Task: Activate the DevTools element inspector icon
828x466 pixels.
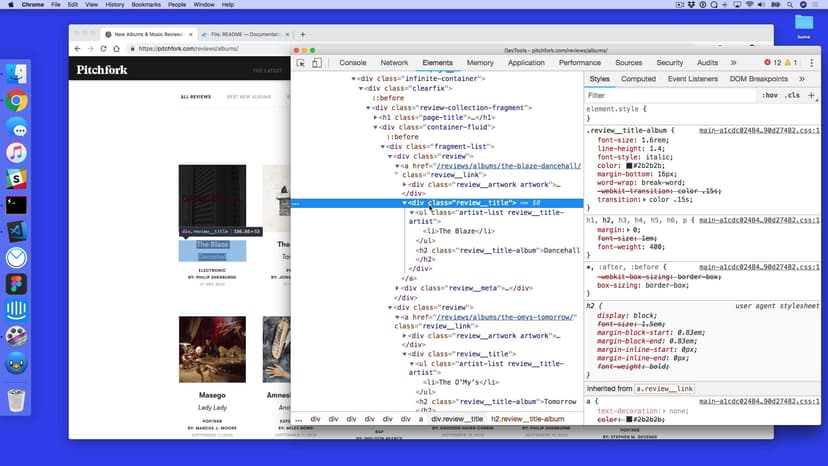Action: pos(301,63)
